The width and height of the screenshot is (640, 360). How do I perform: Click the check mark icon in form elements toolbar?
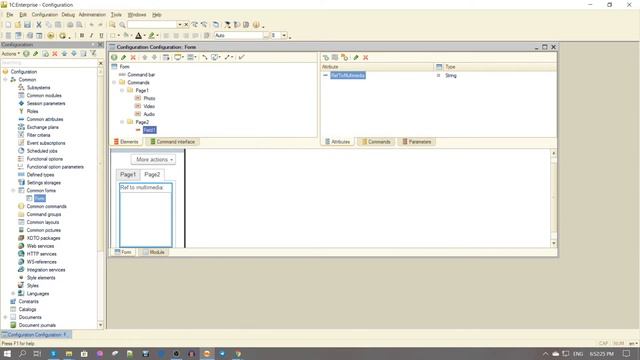point(242,58)
